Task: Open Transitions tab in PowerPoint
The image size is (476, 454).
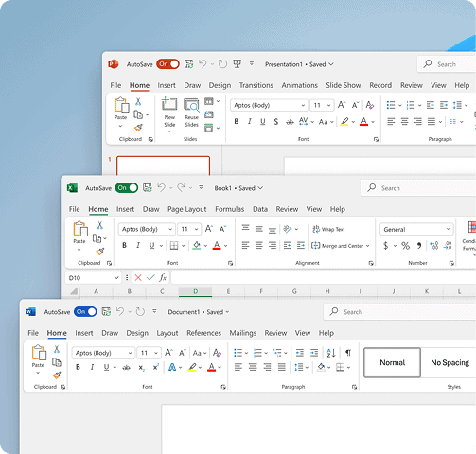Action: pos(256,85)
